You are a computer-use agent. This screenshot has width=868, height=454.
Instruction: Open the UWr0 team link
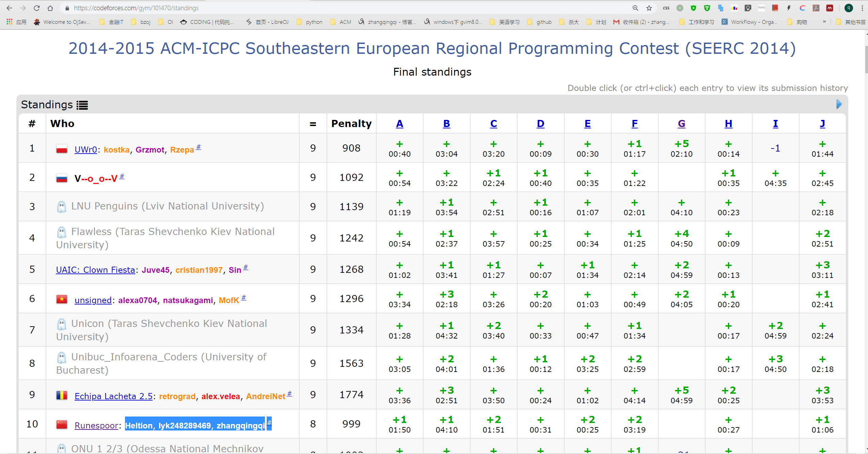[85, 150]
